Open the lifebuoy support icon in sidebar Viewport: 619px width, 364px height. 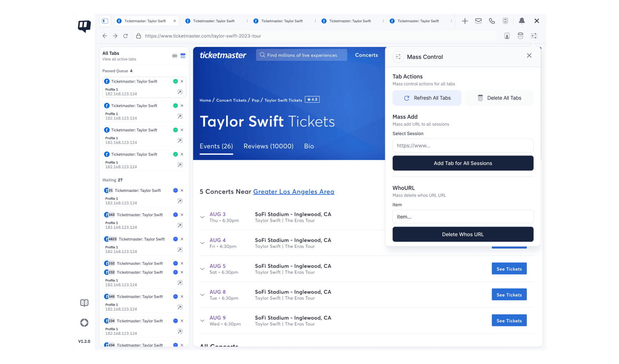coord(84,323)
